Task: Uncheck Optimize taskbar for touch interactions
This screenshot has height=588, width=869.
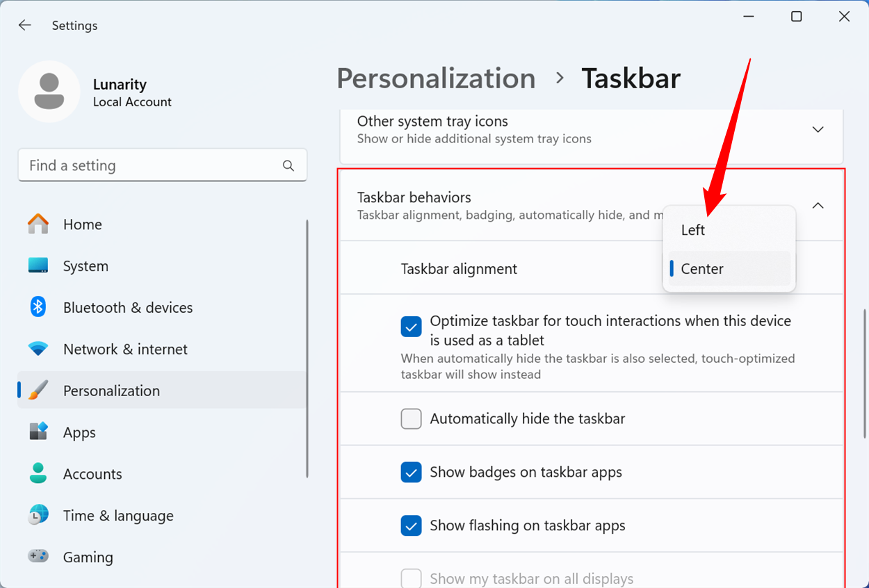Action: point(412,327)
